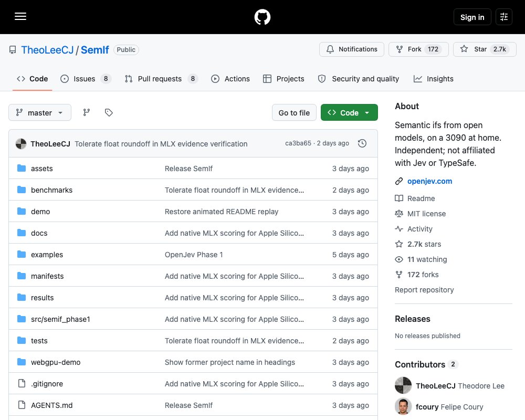Image resolution: width=525 pixels, height=420 pixels.
Task: Click the folder icon beside docs
Action: click(x=22, y=233)
